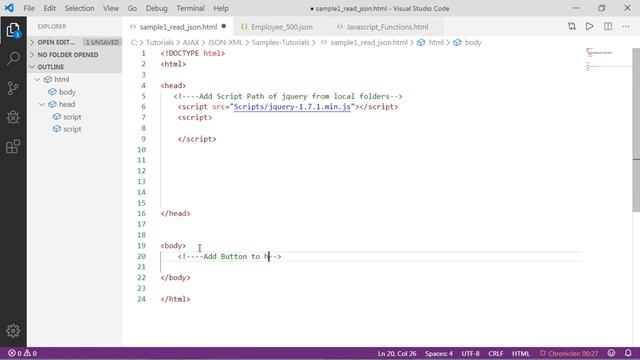Screen dimensions: 640x360
Task: Click the editor vertical scrollbar thumb
Action: coord(636,130)
